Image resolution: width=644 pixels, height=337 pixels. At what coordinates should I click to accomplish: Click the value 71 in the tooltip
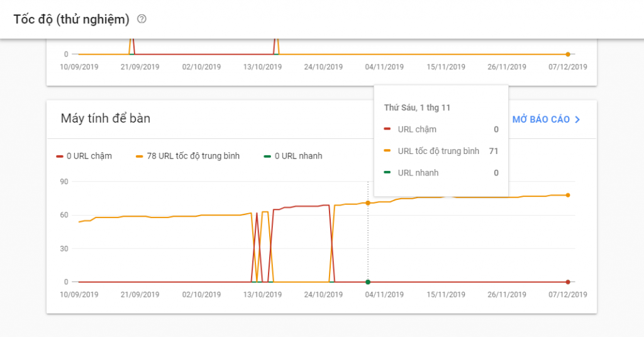(x=494, y=151)
